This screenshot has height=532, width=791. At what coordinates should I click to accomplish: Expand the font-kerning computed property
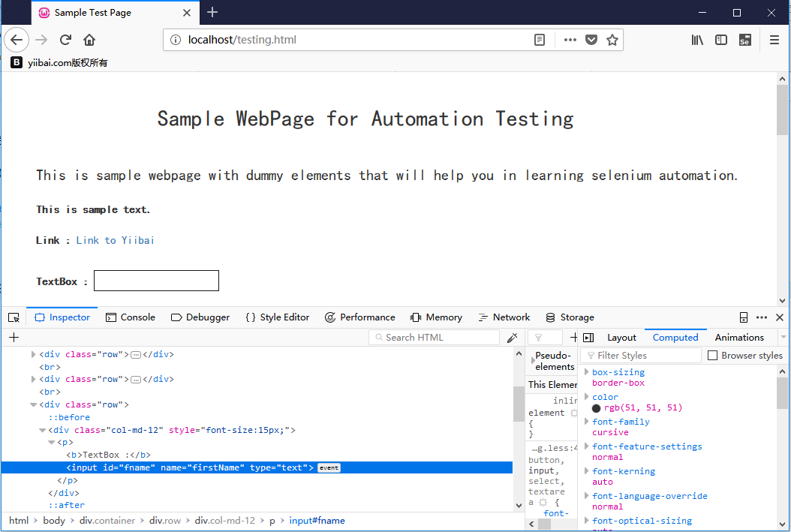(x=586, y=471)
